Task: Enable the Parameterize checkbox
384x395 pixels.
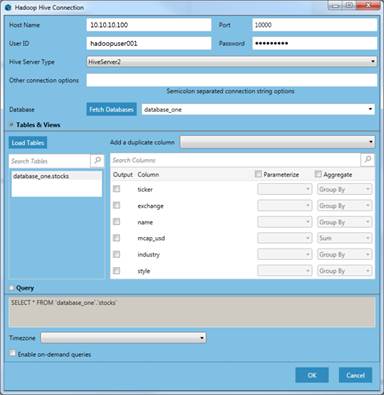Action: 258,174
